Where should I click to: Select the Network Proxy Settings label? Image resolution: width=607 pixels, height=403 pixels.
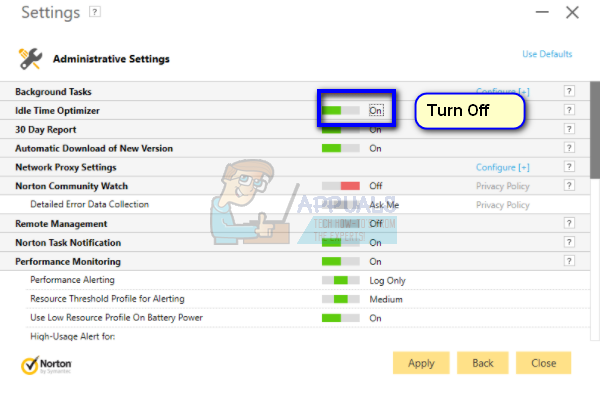(66, 167)
